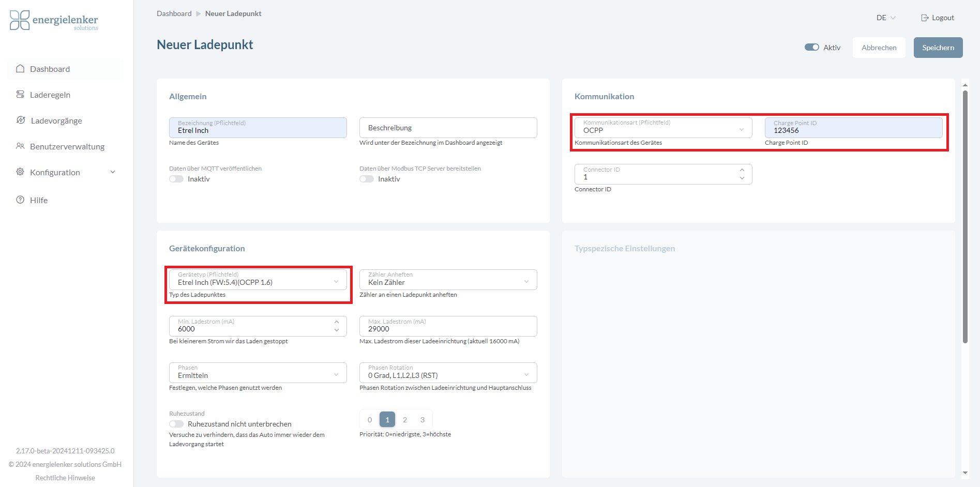Enable Ruhezustand nicht unterbrechen switch
Screen dimensions: 980x487
176,424
